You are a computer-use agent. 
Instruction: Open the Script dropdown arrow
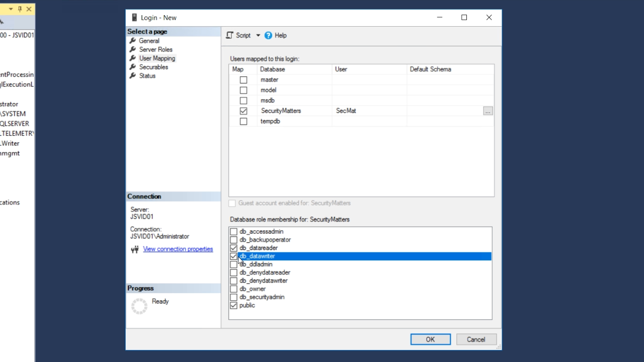tap(258, 35)
